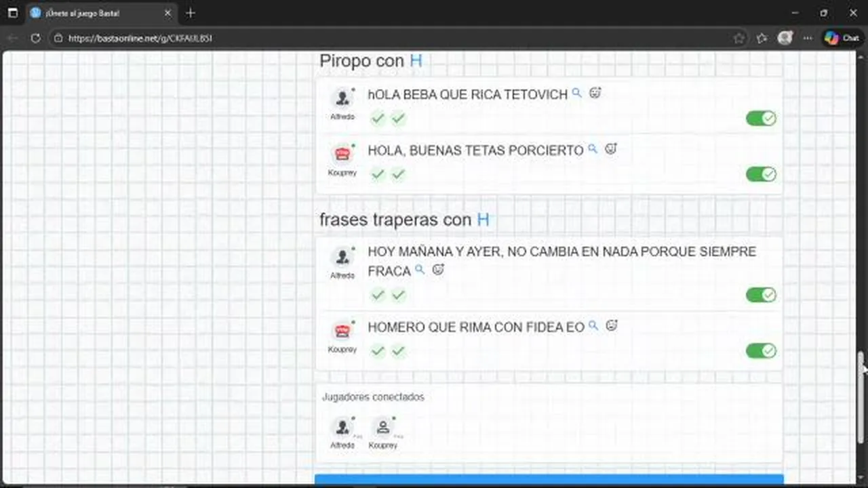Viewport: 868px width, 488px height.
Task: Open the Copilot Chat button
Action: click(x=842, y=38)
